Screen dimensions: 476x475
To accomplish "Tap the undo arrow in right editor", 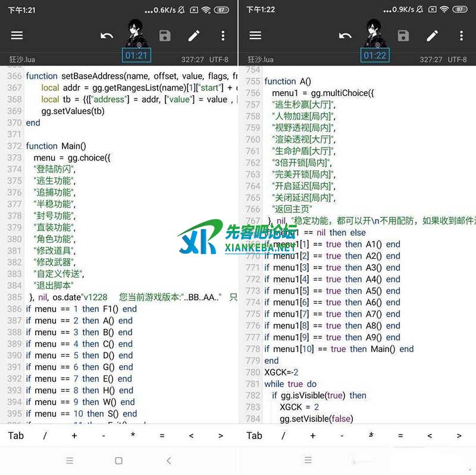I will pos(345,36).
